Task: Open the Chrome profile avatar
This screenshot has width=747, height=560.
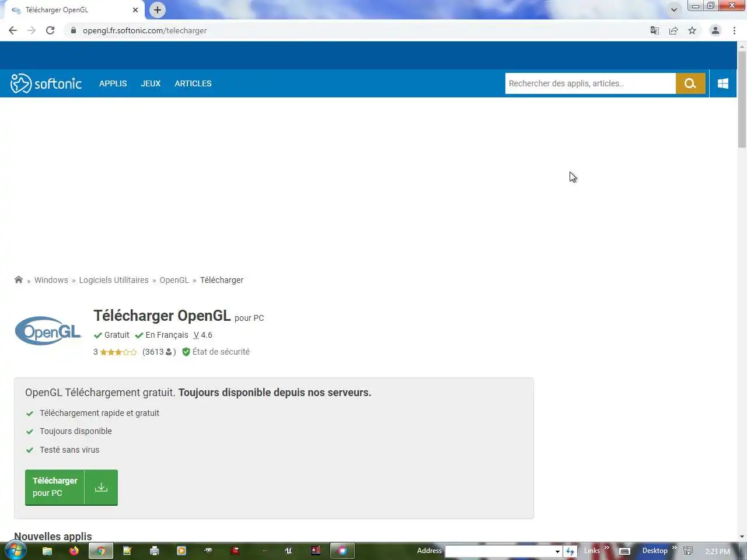Action: point(715,30)
